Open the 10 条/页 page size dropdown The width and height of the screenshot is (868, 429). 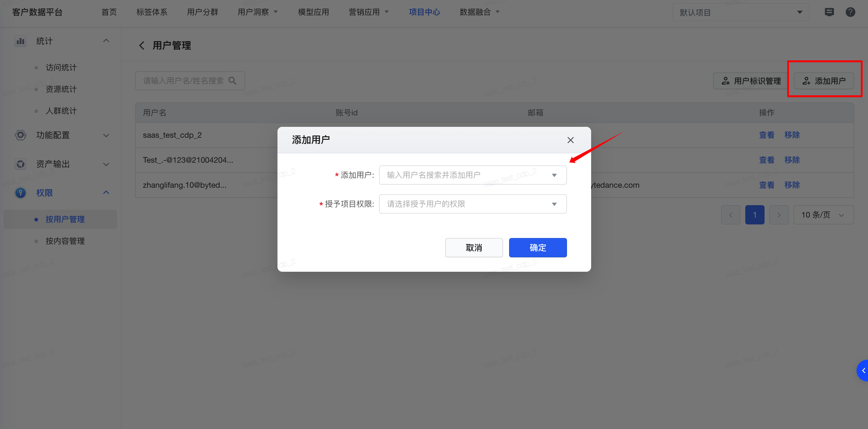click(x=823, y=215)
